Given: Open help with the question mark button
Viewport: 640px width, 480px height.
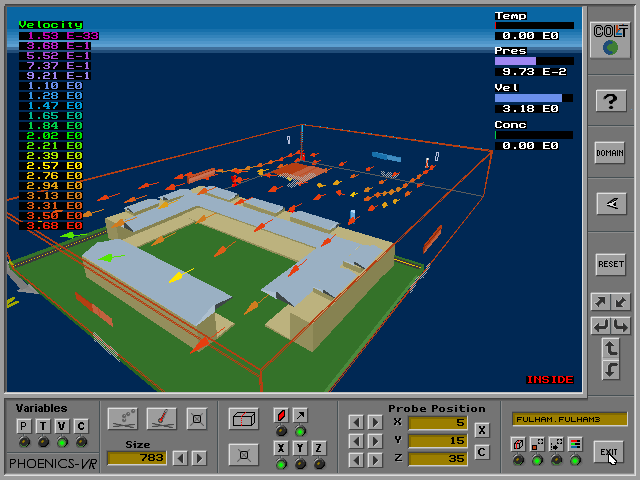Looking at the screenshot, I should point(611,100).
